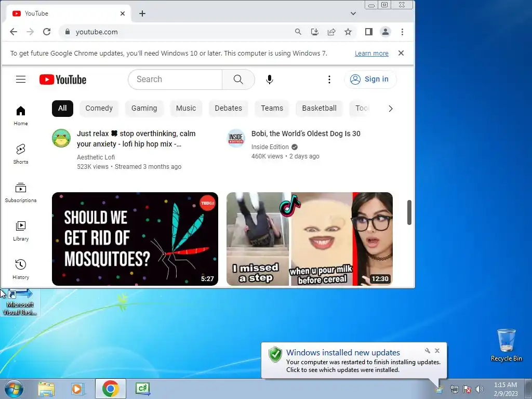Go to Home in sidebar
532x399 pixels.
click(x=21, y=116)
